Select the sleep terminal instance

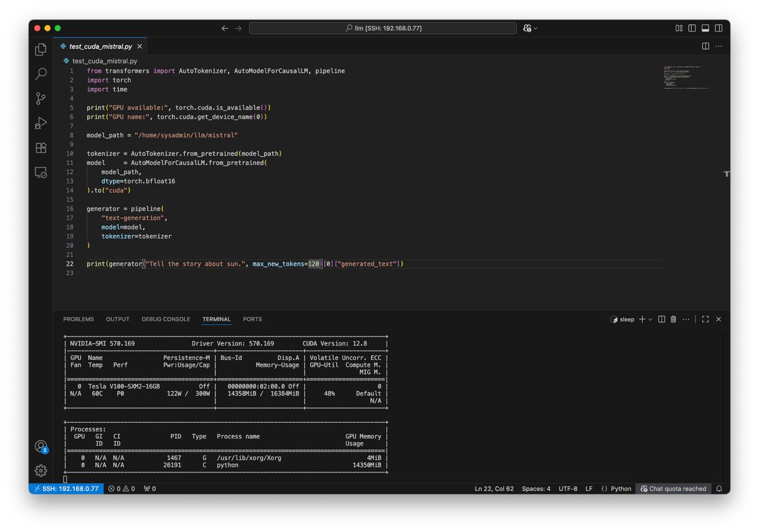pyautogui.click(x=622, y=319)
